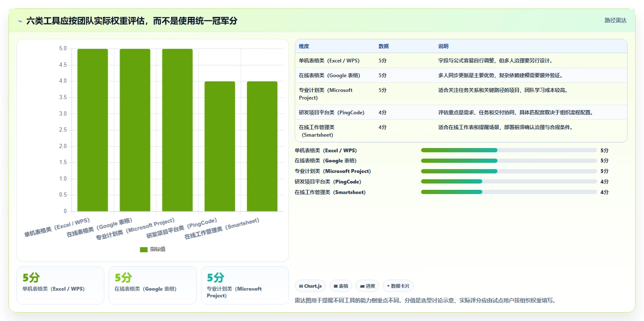Click the 在线工作管理类 (Smartsheet) chart bar
The image size is (644, 321).
pos(262,146)
